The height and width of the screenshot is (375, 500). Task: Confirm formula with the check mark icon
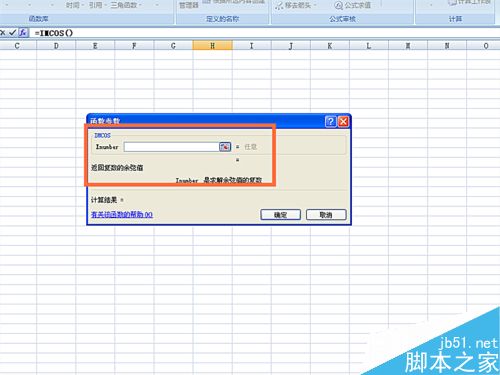tap(13, 33)
